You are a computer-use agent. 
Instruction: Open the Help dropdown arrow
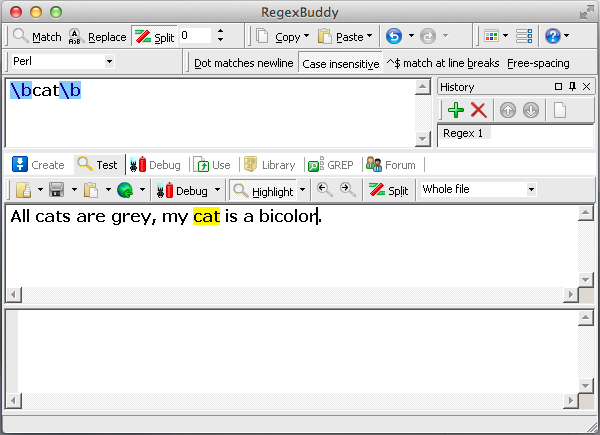click(x=566, y=36)
